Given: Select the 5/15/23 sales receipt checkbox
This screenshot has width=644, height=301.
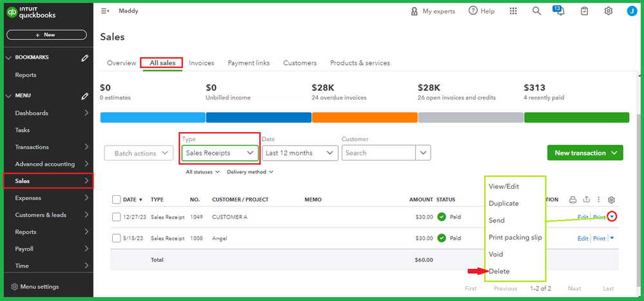Looking at the screenshot, I should coord(116,238).
